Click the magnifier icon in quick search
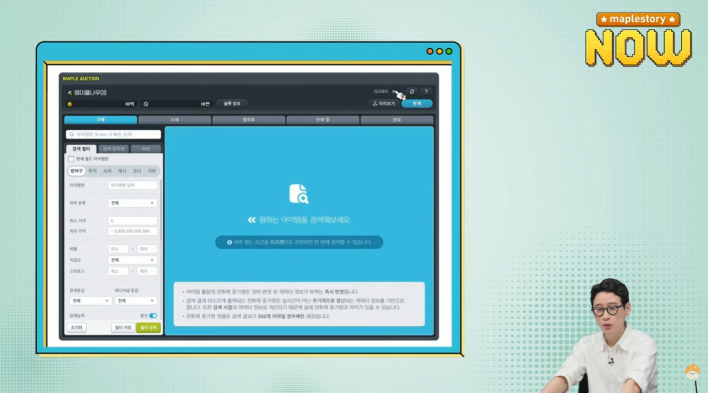The height and width of the screenshot is (393, 708). point(72,135)
